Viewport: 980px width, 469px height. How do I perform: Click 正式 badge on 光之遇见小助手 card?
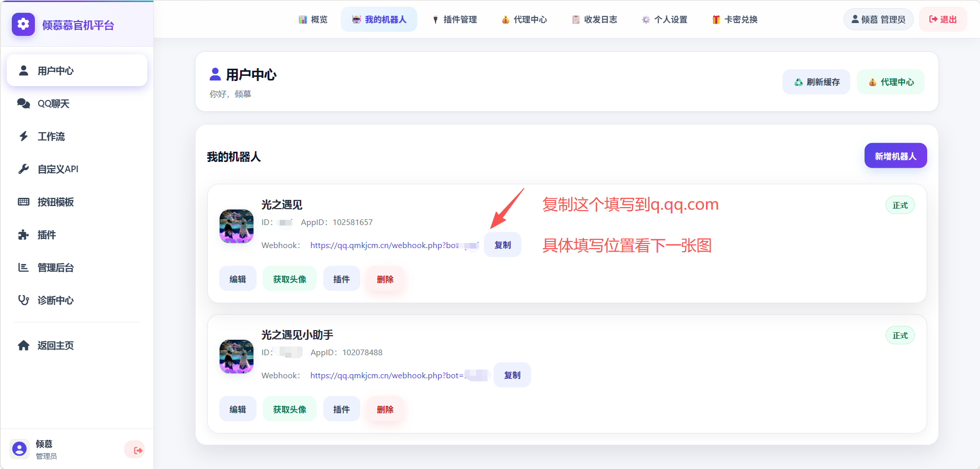click(900, 335)
